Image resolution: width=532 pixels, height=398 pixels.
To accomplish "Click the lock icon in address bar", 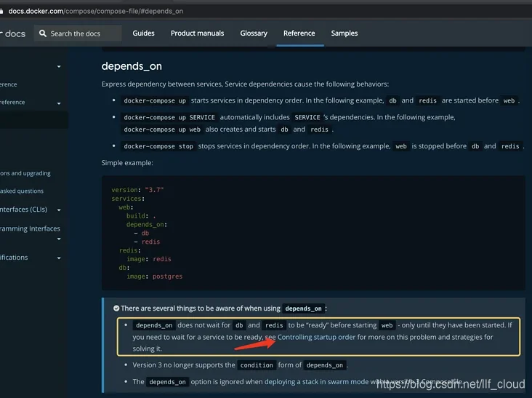I will point(1,11).
